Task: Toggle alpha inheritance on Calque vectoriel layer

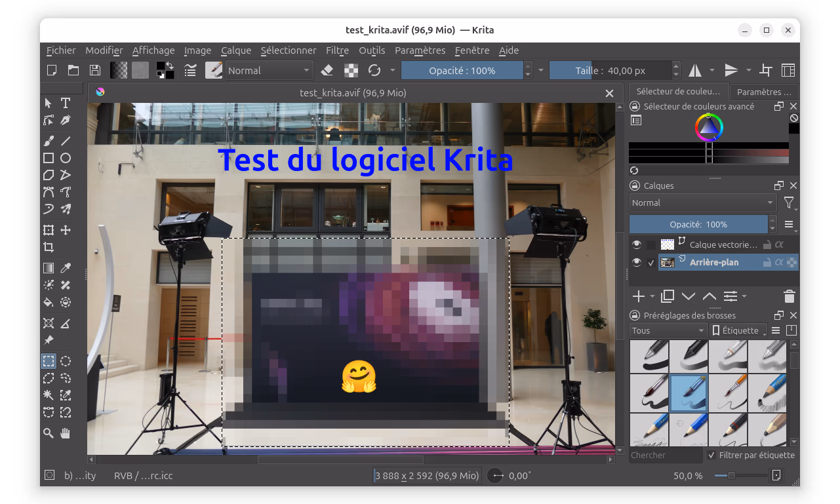Action: pos(779,244)
